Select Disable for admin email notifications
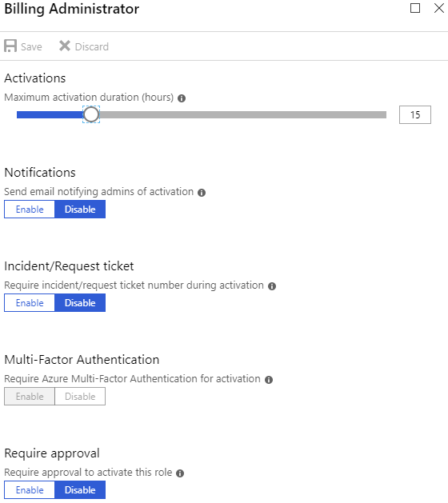Viewport: 448px width, 503px height. pyautogui.click(x=80, y=210)
